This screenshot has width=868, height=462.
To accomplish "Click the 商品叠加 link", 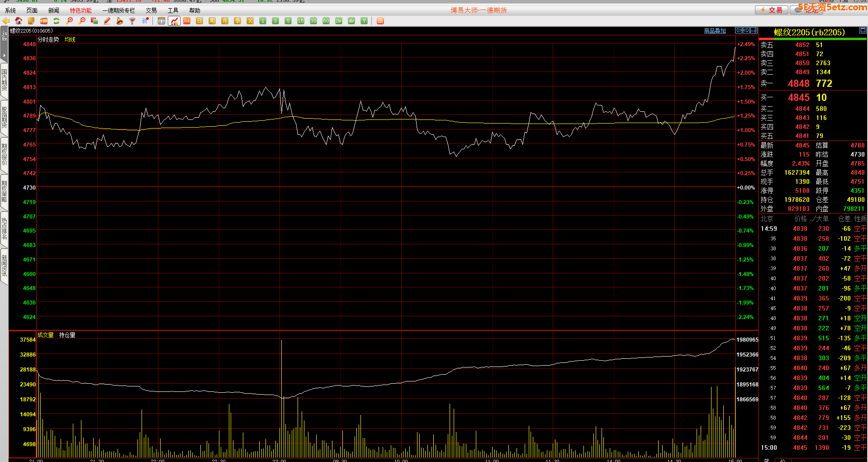I will pos(715,31).
